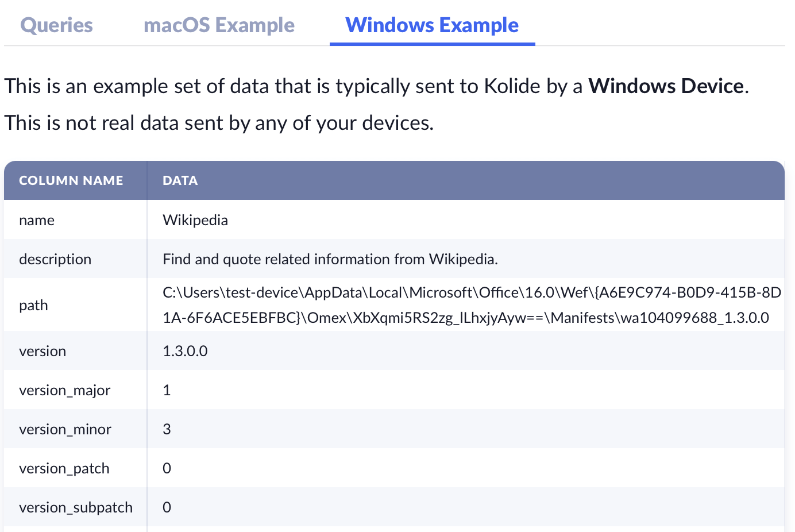Click the name row label
This screenshot has width=795, height=532.
pyautogui.click(x=37, y=220)
